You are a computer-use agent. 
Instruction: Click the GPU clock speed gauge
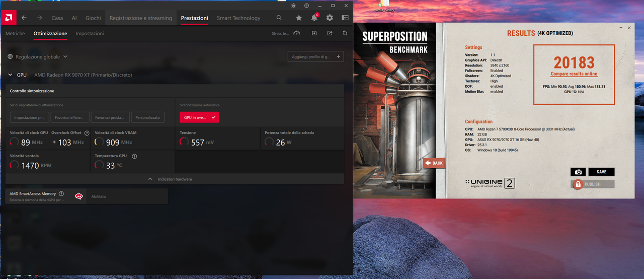click(15, 142)
